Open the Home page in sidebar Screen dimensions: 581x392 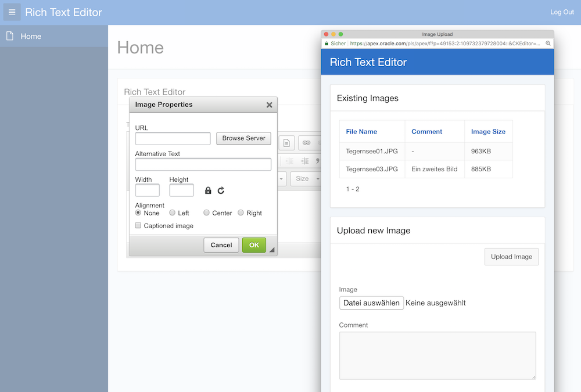[x=31, y=36]
